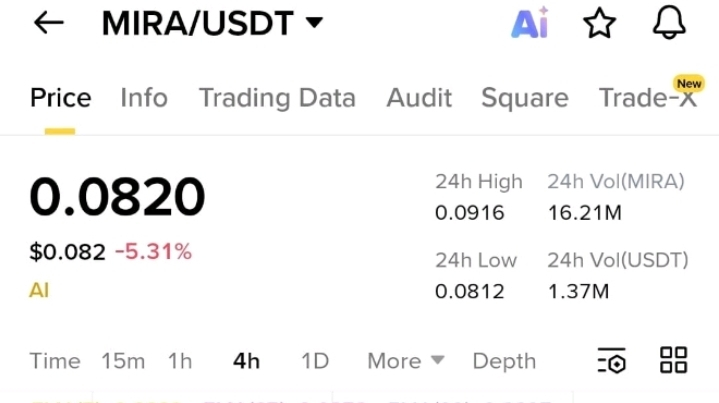719x403 pixels.
Task: Open the four-square grid layout icon
Action: (673, 360)
